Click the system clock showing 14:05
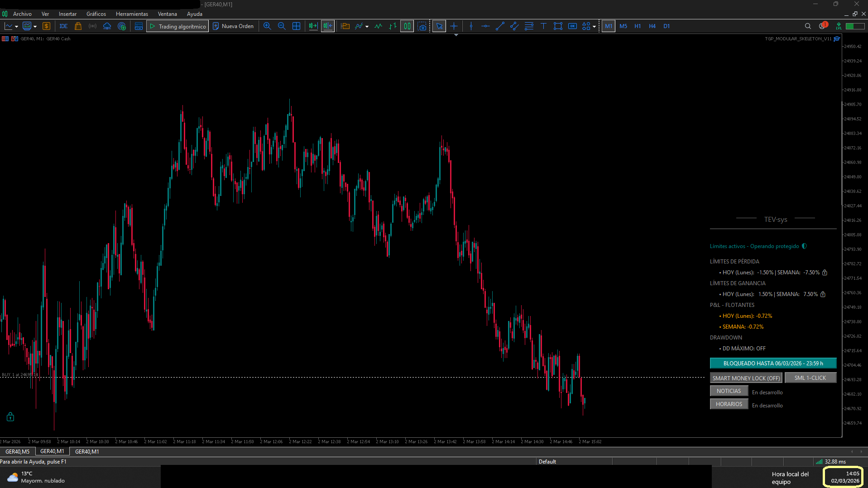The height and width of the screenshot is (488, 868). (x=844, y=477)
